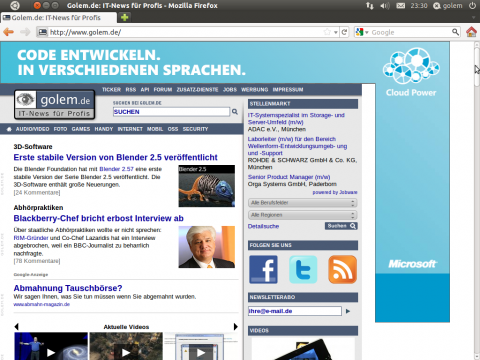480x360 pixels.
Task: Bookmark page with the star icon
Action: [327, 32]
